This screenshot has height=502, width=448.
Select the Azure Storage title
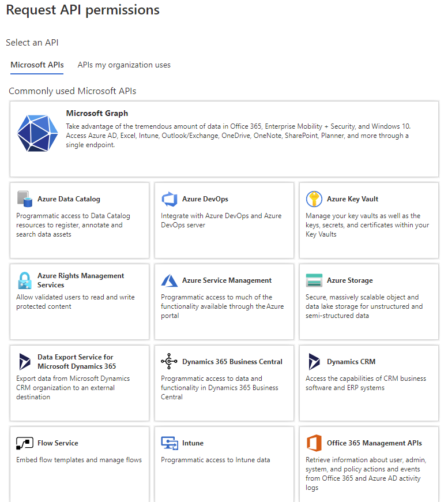[x=350, y=280]
